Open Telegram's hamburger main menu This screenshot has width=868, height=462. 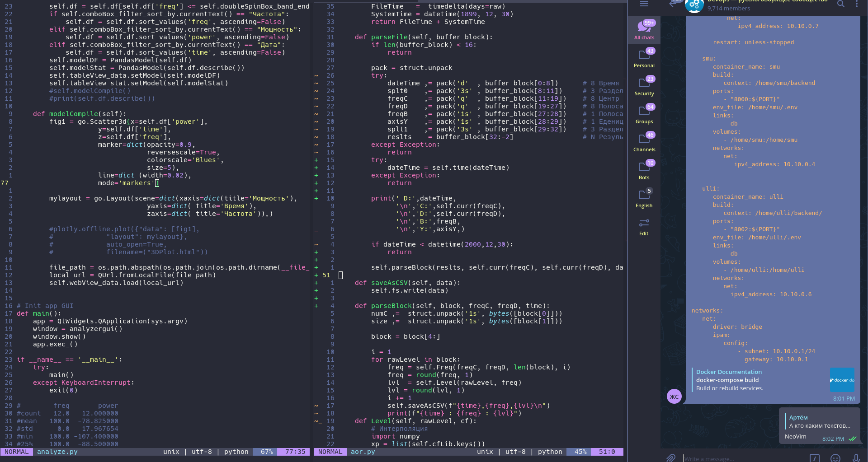click(644, 4)
